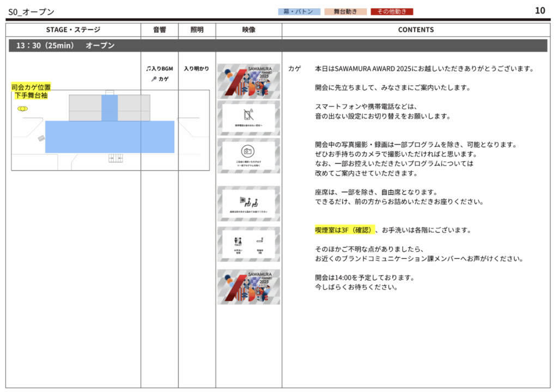Screen dimensions: 558x392
Task: Click the "STAGE・ステージ" column header
Action: (74, 29)
